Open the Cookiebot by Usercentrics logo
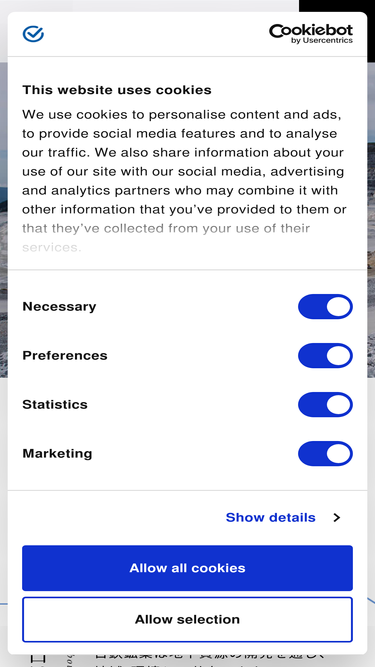This screenshot has width=375, height=667. 311,34
